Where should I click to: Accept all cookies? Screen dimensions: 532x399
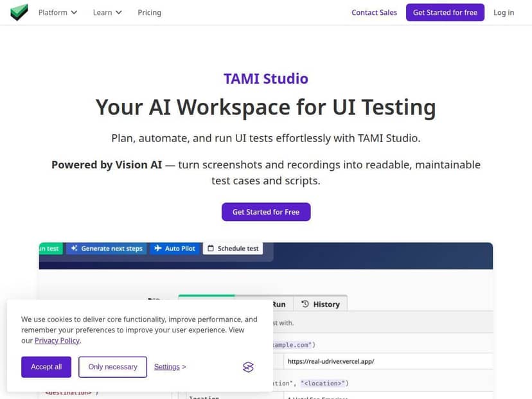pos(46,367)
